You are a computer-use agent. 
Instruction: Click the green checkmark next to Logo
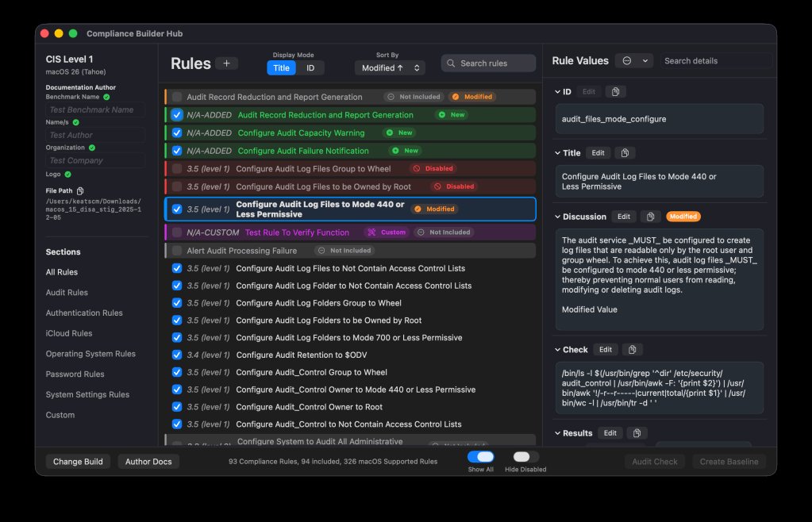pos(67,174)
